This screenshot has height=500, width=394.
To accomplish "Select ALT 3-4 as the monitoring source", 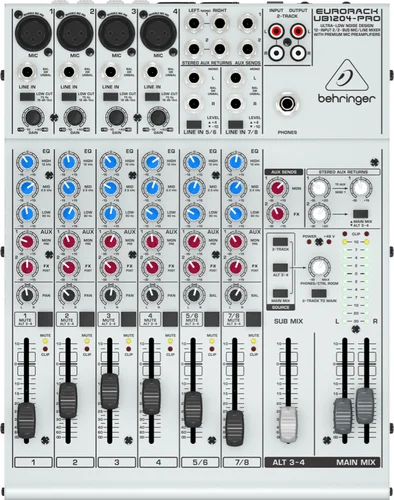I will click(x=280, y=267).
